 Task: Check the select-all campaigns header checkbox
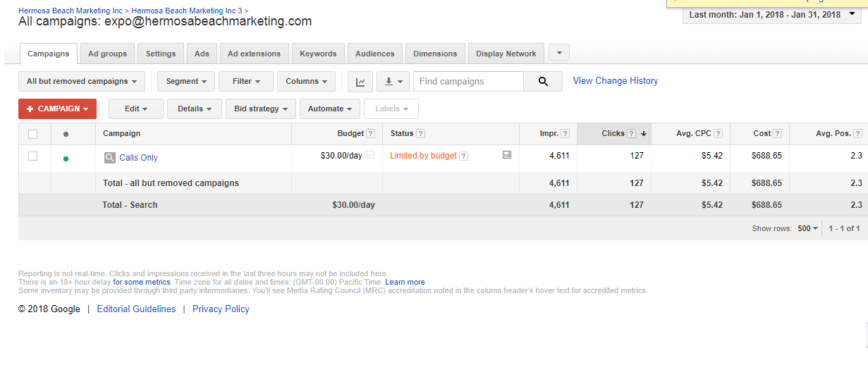tap(32, 134)
